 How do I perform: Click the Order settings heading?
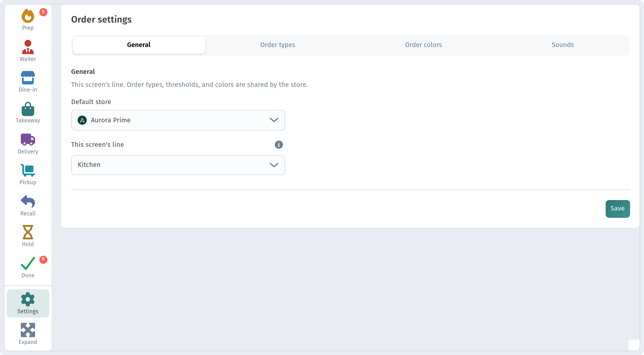coord(101,19)
